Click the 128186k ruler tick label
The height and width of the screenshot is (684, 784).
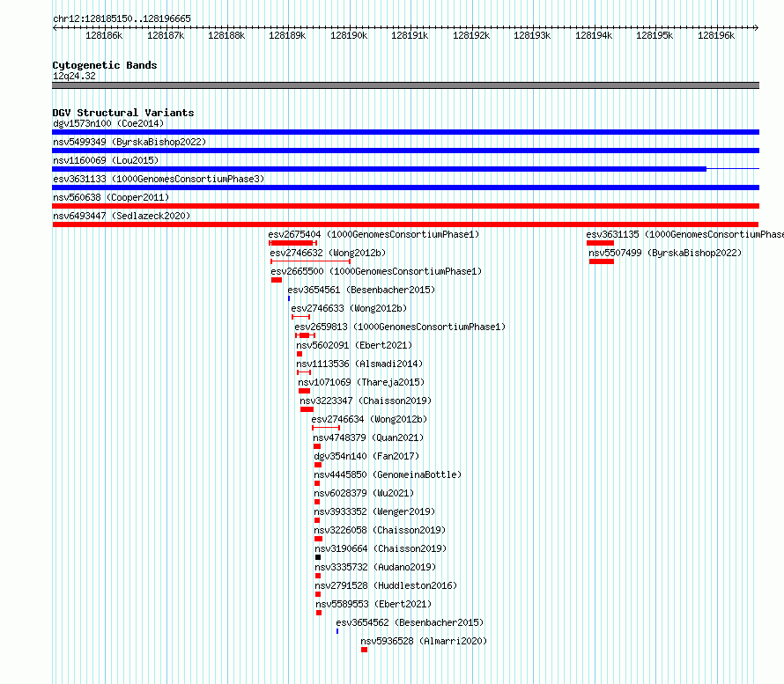(x=104, y=35)
